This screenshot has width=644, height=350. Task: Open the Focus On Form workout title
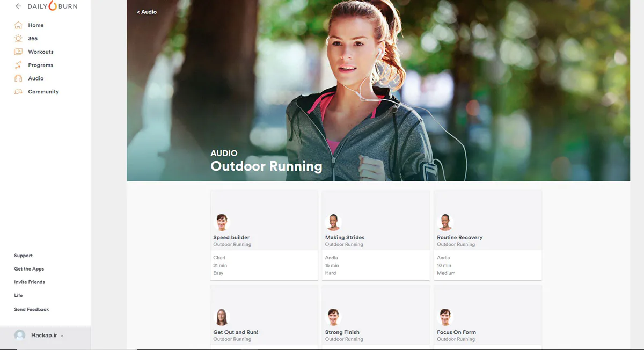point(457,332)
